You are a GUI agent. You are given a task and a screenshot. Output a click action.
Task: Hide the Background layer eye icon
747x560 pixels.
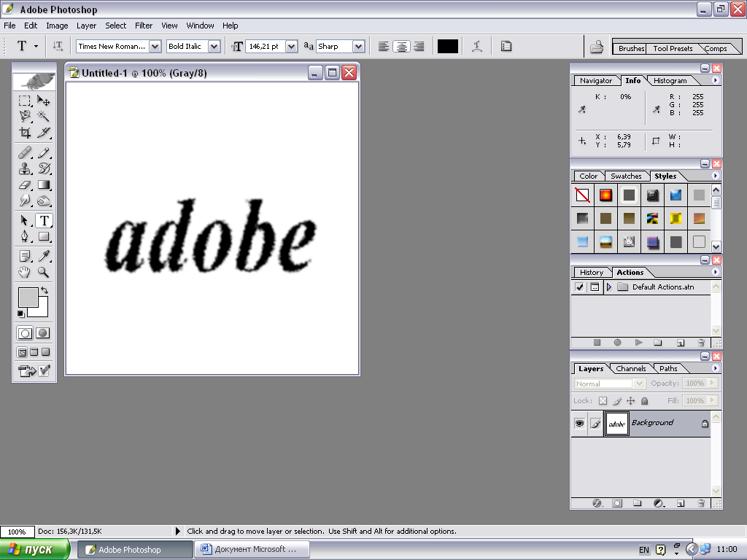pos(579,424)
